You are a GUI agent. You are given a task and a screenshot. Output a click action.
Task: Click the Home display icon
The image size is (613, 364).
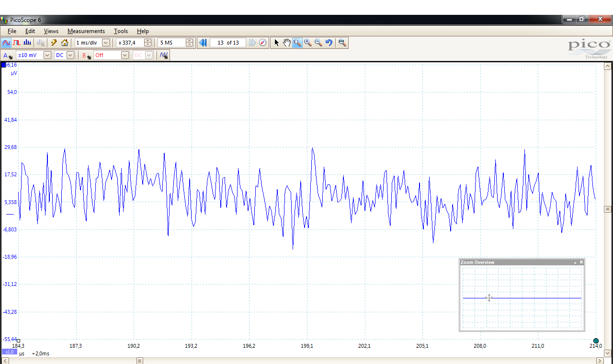click(65, 43)
